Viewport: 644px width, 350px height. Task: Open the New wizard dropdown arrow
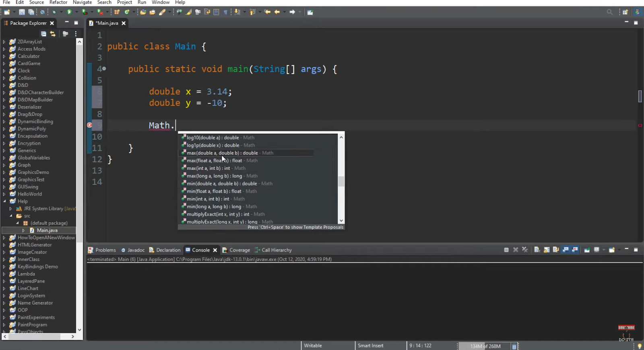pos(14,12)
